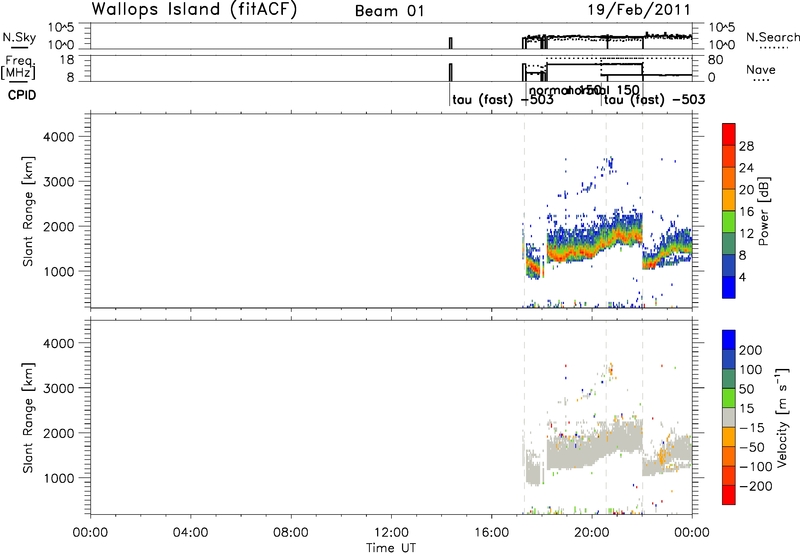Click the 'Time UT' axis label

(391, 547)
